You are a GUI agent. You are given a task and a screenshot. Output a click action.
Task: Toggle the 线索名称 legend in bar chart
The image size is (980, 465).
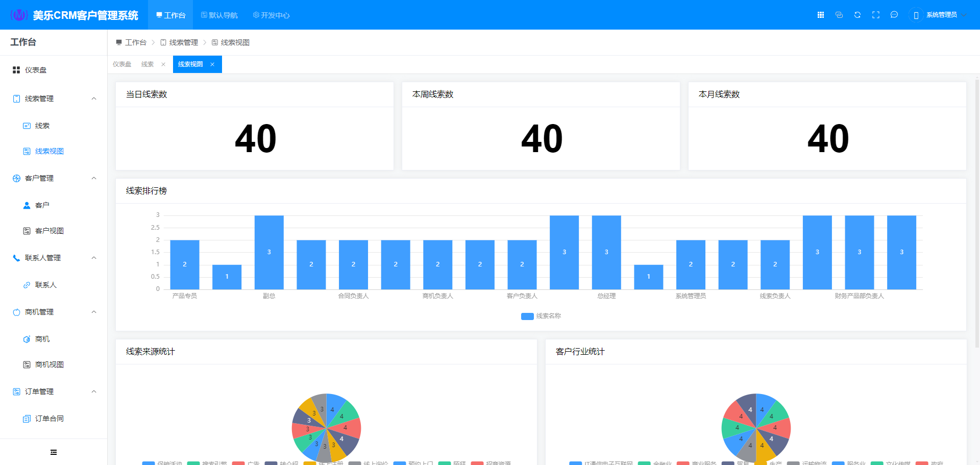click(541, 316)
